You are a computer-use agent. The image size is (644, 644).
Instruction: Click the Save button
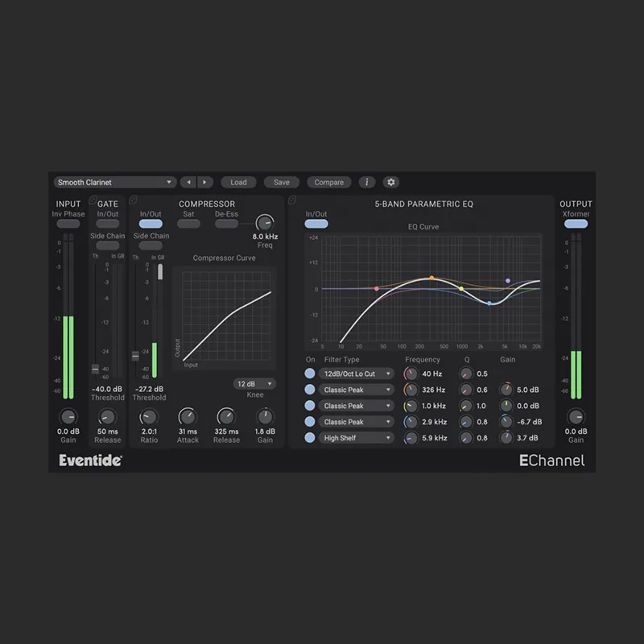tap(281, 182)
